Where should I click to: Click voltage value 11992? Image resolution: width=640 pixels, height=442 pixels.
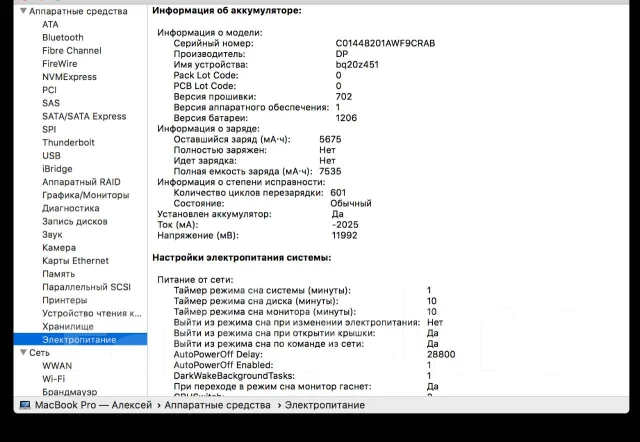pyautogui.click(x=344, y=235)
